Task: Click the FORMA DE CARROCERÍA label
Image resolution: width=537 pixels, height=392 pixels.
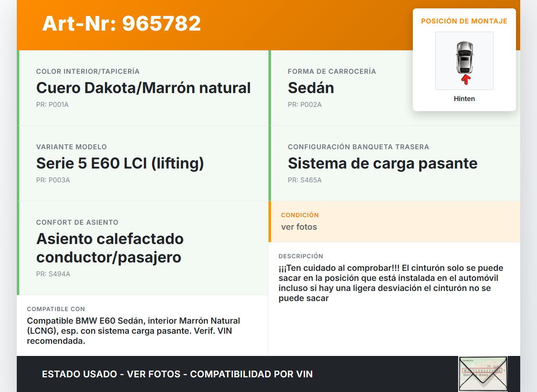Action: coord(332,72)
